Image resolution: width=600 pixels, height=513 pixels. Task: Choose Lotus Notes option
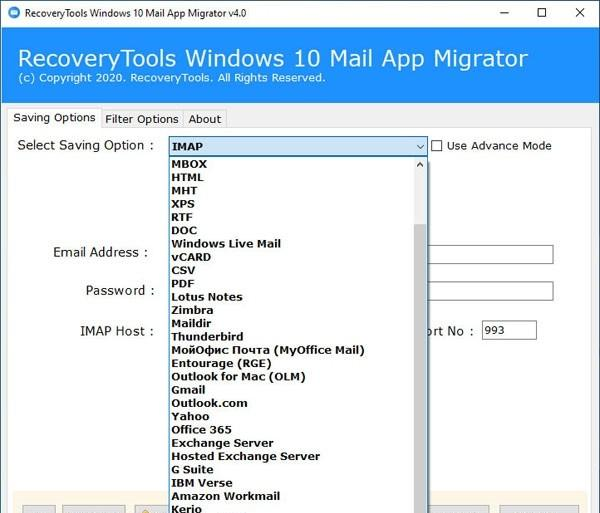(293, 297)
